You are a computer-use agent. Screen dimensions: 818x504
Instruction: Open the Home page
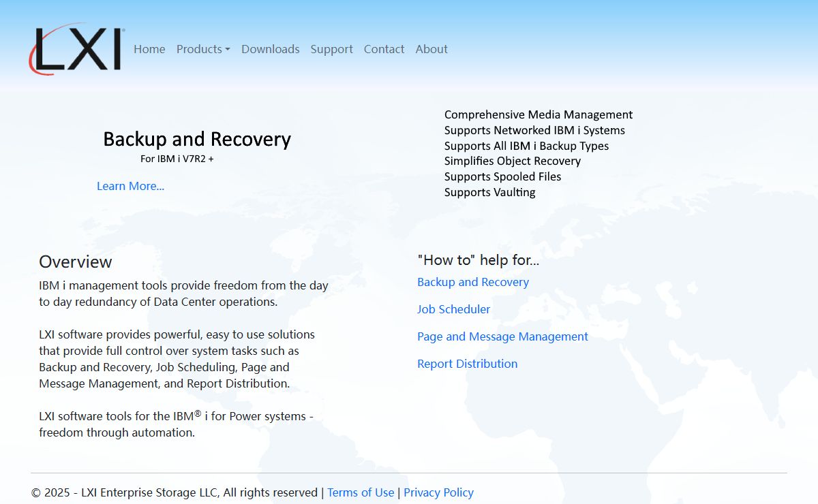[149, 49]
